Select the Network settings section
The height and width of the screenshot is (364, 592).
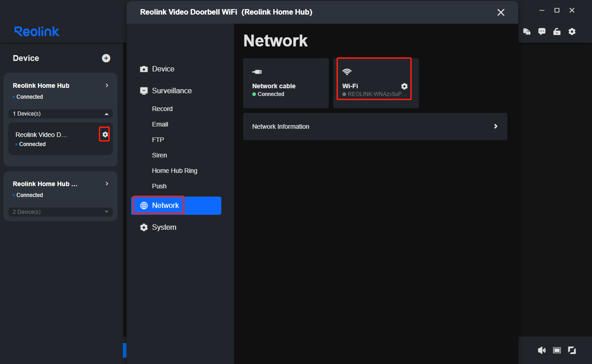click(176, 206)
